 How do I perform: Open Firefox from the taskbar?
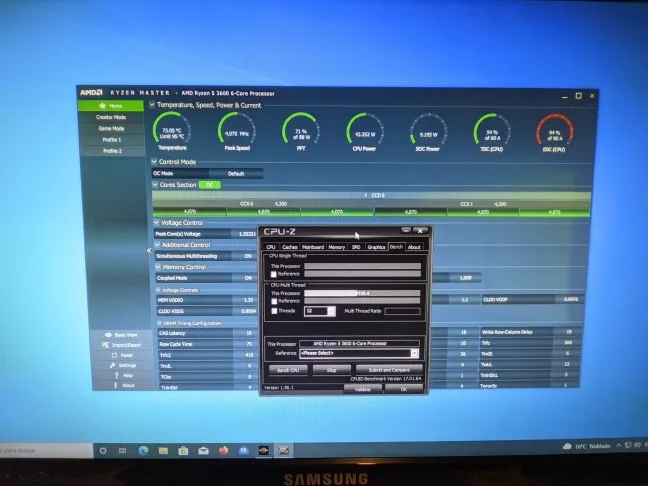[x=224, y=450]
